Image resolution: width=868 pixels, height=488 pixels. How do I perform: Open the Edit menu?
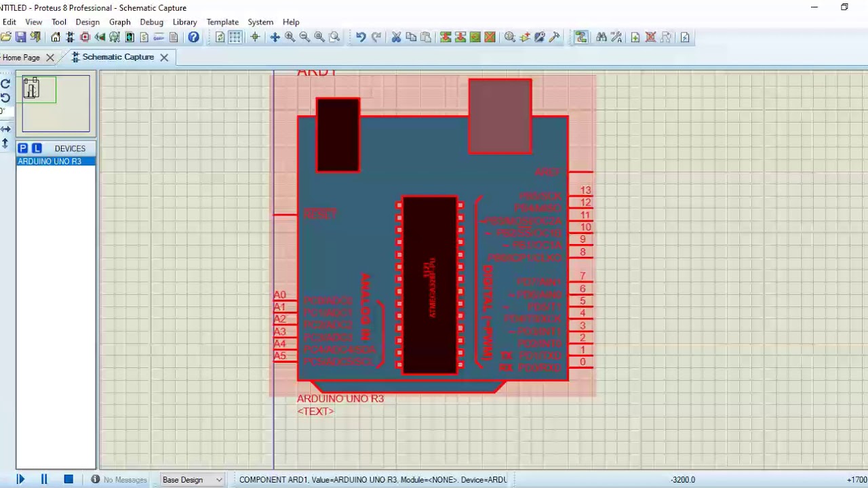(x=9, y=22)
